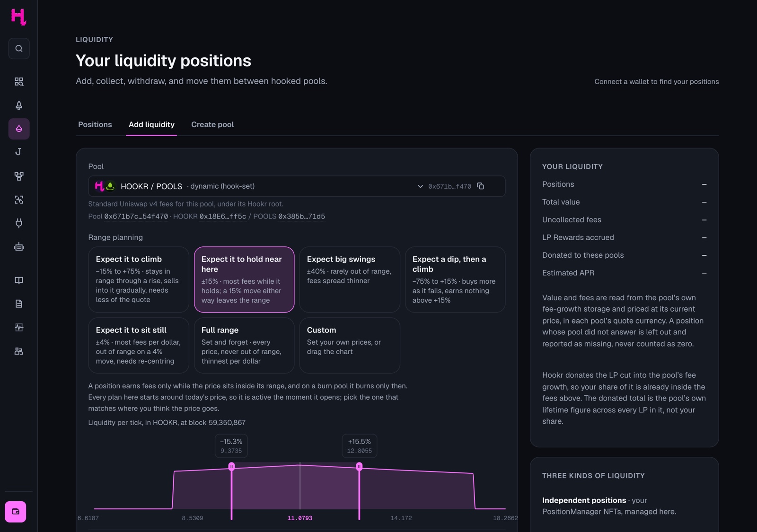Screen dimensions: 757x532
Task: Open the search button in the sidebar
Action: click(19, 48)
